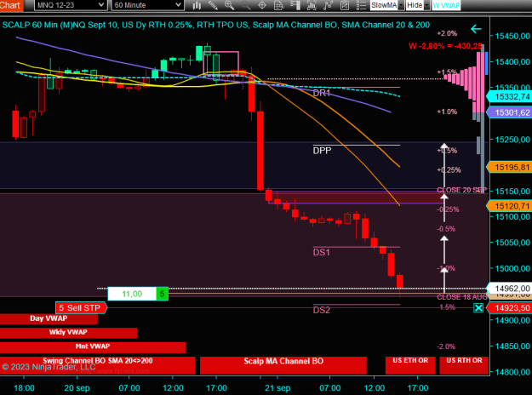The width and height of the screenshot is (532, 395).
Task: Select the Chart tab
Action: coord(11,5)
